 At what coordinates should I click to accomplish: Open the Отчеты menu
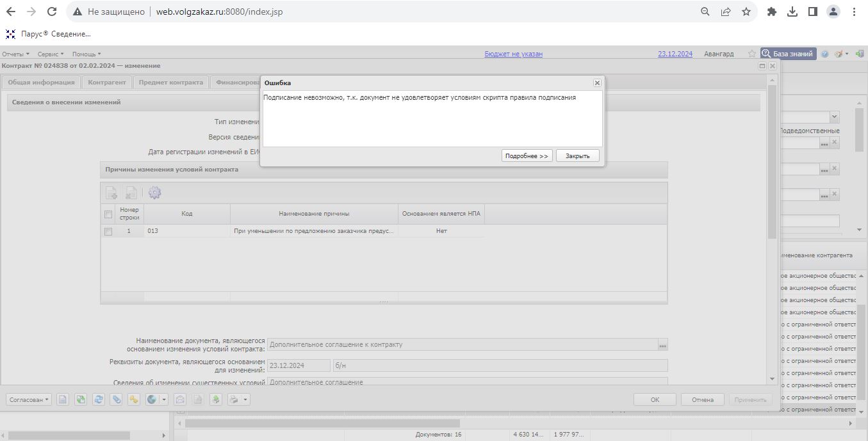[15, 54]
